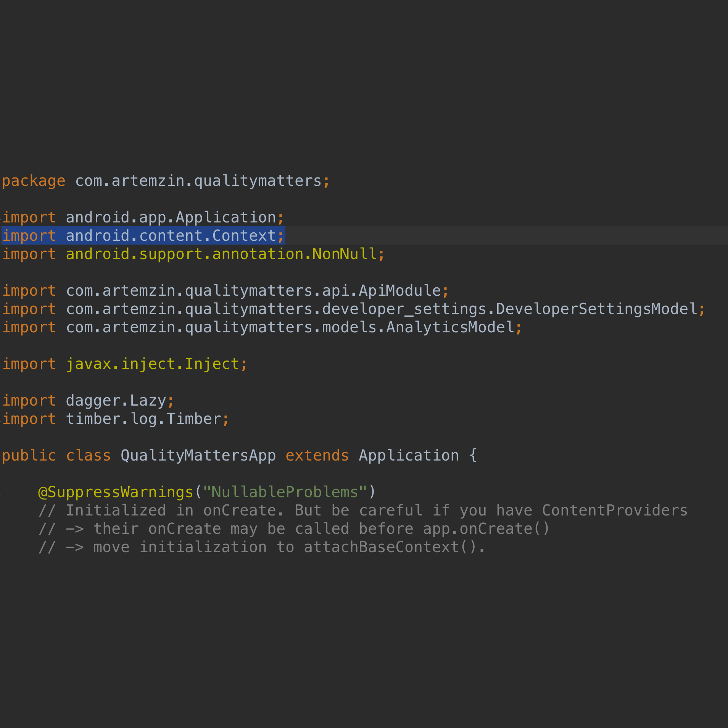The image size is (728, 728).
Task: Select the SuppressWarnings annotation
Action: [x=114, y=492]
